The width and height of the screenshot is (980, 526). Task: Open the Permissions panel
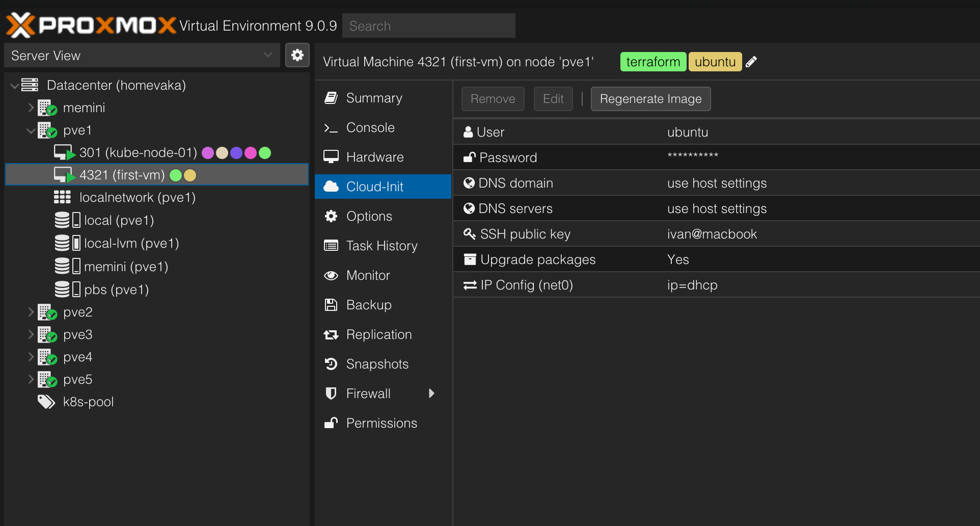tap(381, 423)
